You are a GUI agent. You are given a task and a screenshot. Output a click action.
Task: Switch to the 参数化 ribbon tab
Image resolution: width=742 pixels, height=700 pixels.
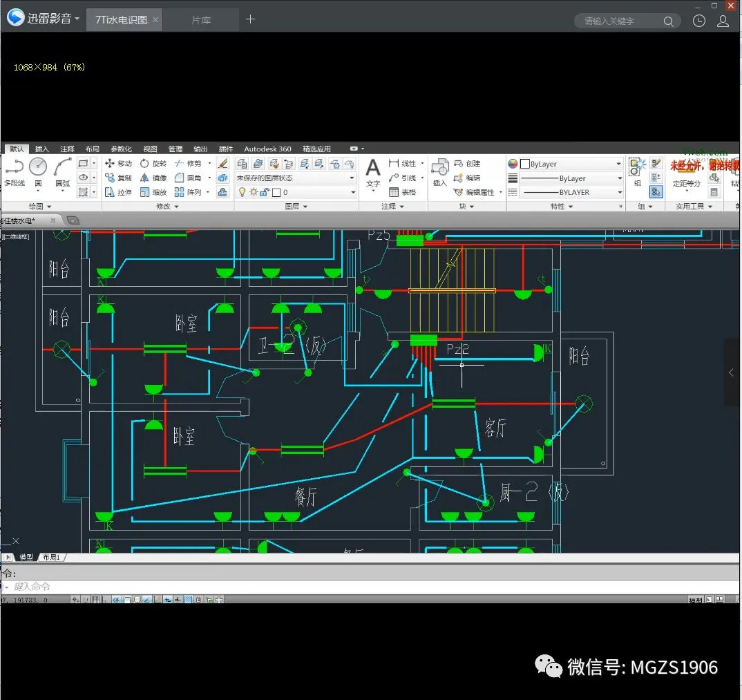(121, 149)
